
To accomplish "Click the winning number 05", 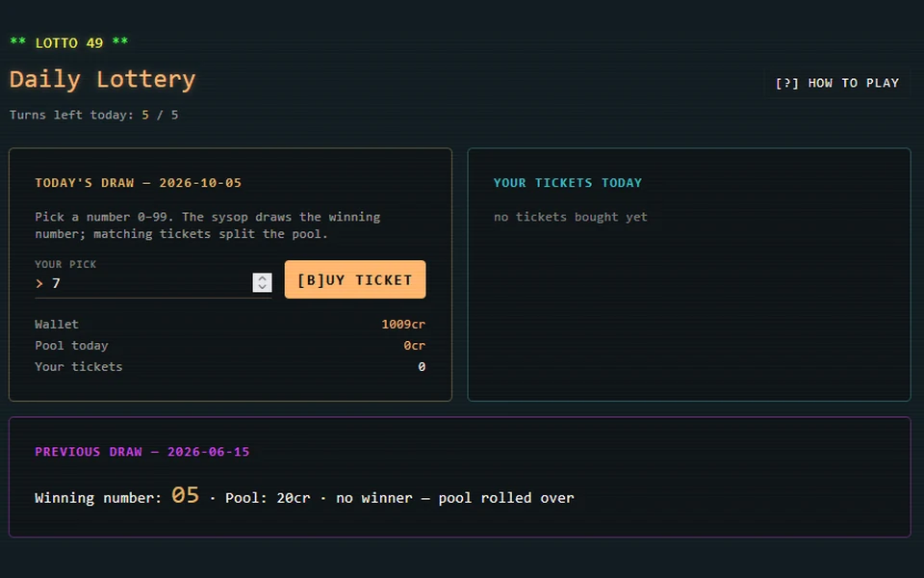I will click(x=185, y=495).
